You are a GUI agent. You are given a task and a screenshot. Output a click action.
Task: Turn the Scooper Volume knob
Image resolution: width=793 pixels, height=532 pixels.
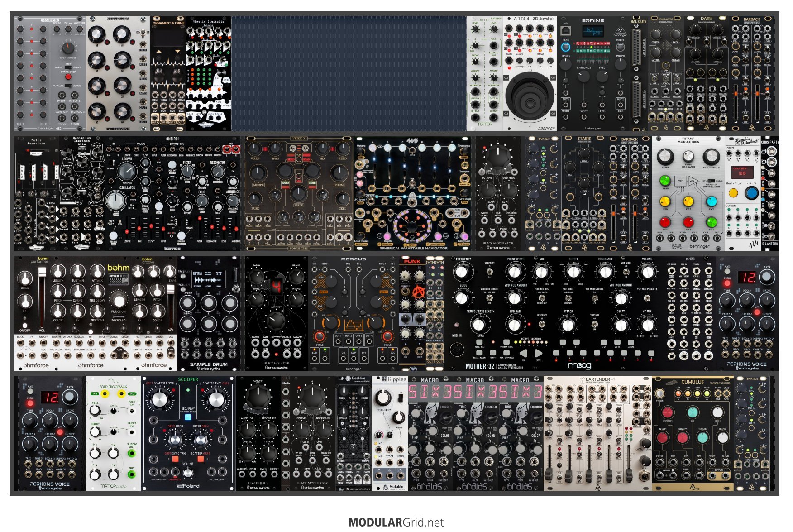click(188, 473)
